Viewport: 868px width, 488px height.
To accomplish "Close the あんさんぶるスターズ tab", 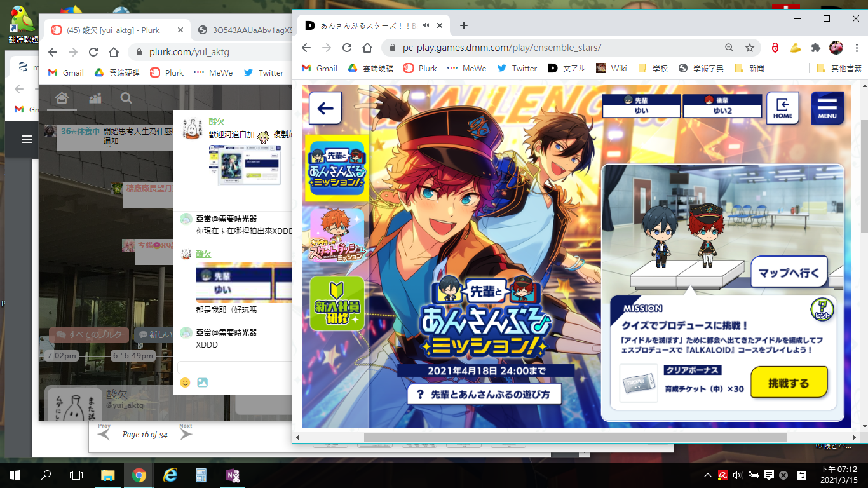I will click(x=441, y=25).
